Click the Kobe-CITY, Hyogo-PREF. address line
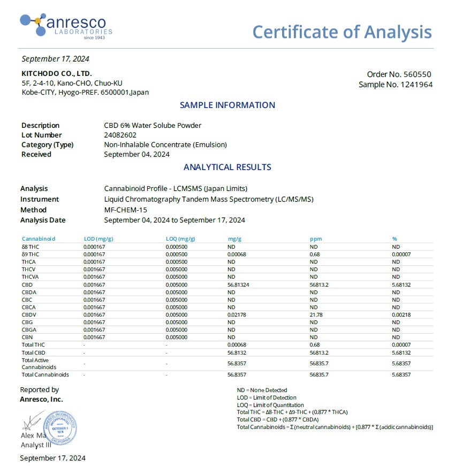 tap(85, 93)
